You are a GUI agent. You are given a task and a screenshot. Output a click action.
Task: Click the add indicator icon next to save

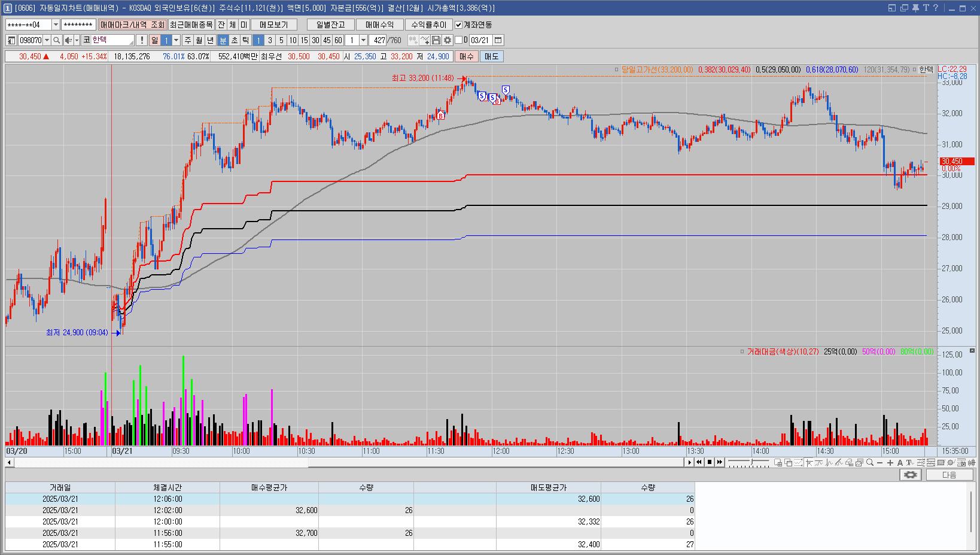[425, 40]
